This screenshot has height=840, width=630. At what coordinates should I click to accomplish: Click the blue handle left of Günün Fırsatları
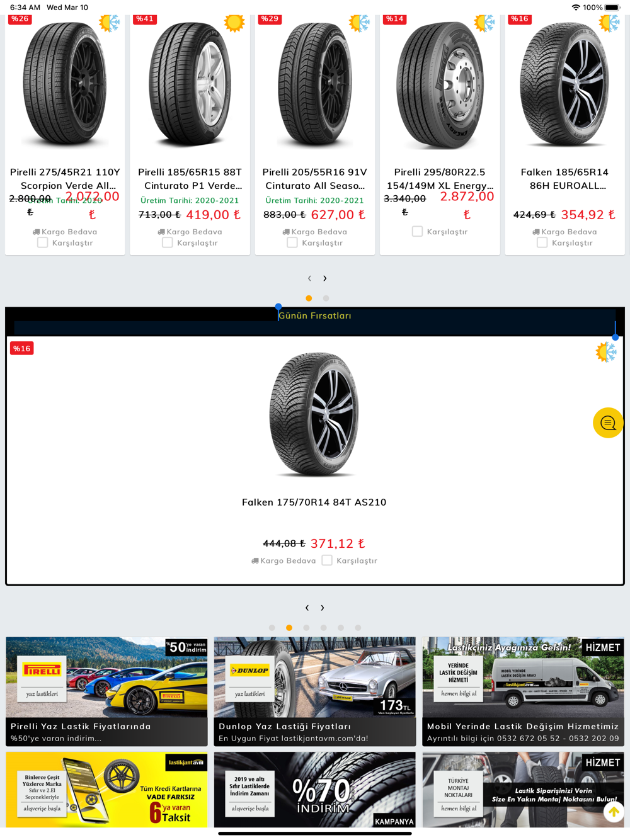278,307
